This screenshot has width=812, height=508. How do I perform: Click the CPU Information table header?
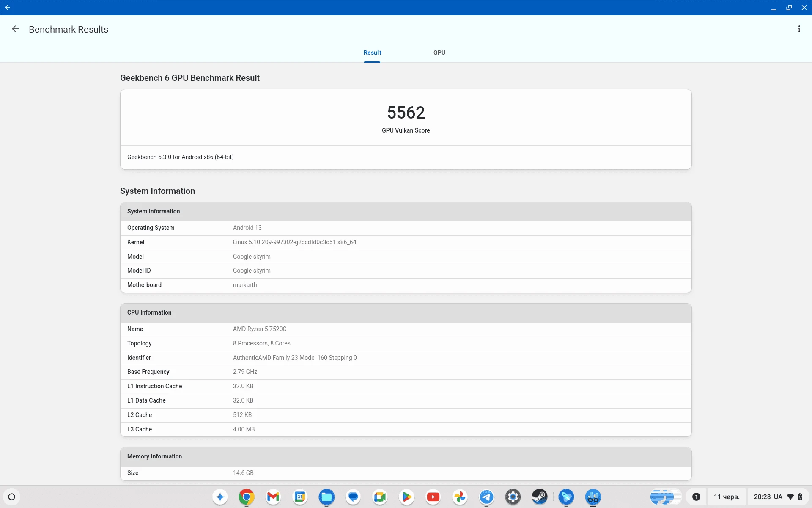(406, 312)
